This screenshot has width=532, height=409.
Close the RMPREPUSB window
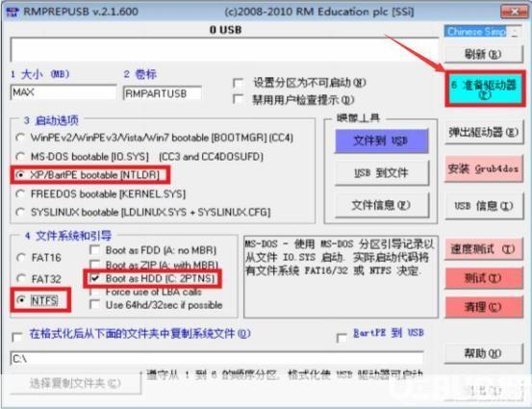[515, 13]
